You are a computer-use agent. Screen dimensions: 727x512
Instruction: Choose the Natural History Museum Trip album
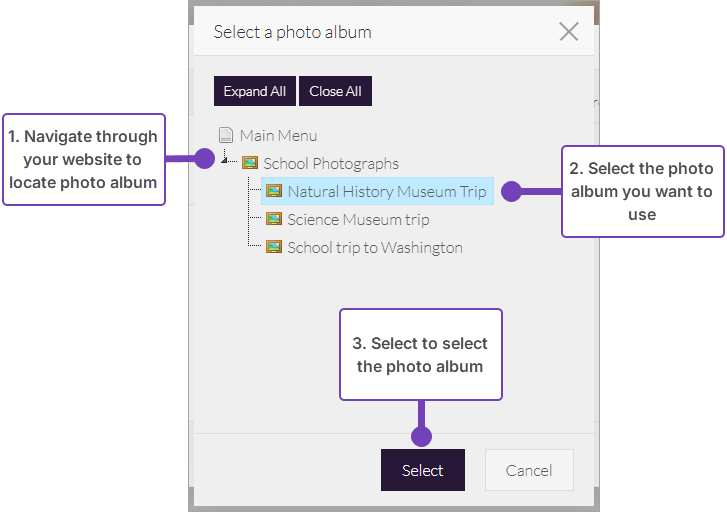tap(387, 191)
